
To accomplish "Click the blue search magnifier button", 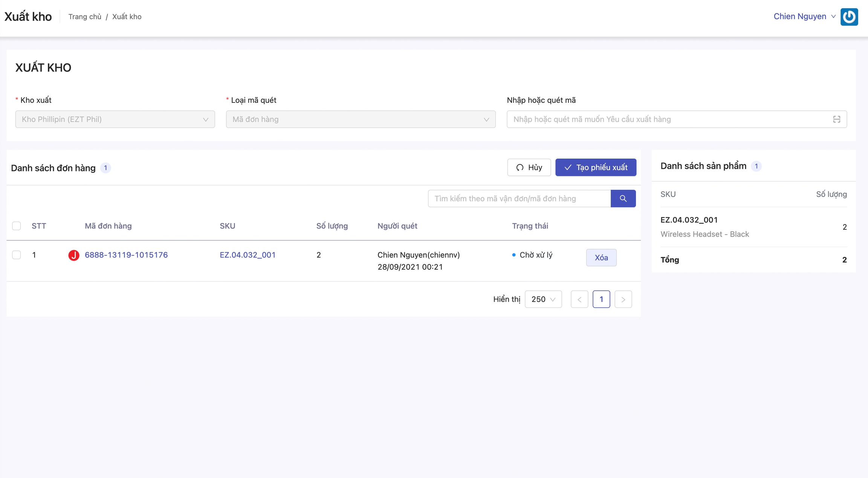I will [623, 199].
